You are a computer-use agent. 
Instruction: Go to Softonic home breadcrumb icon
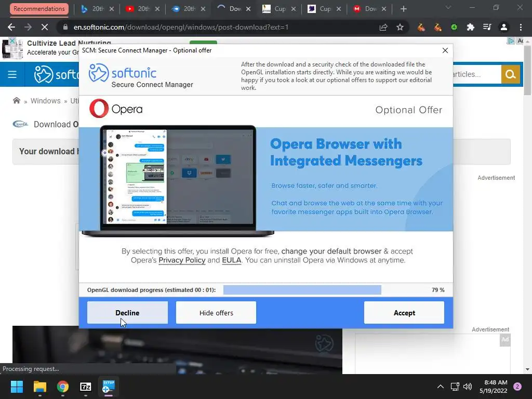(16, 100)
